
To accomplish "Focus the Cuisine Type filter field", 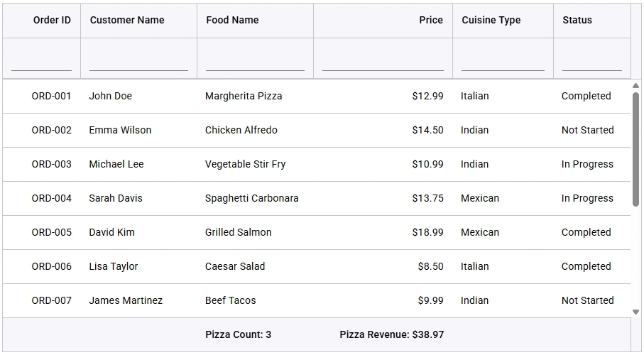I will click(503, 62).
